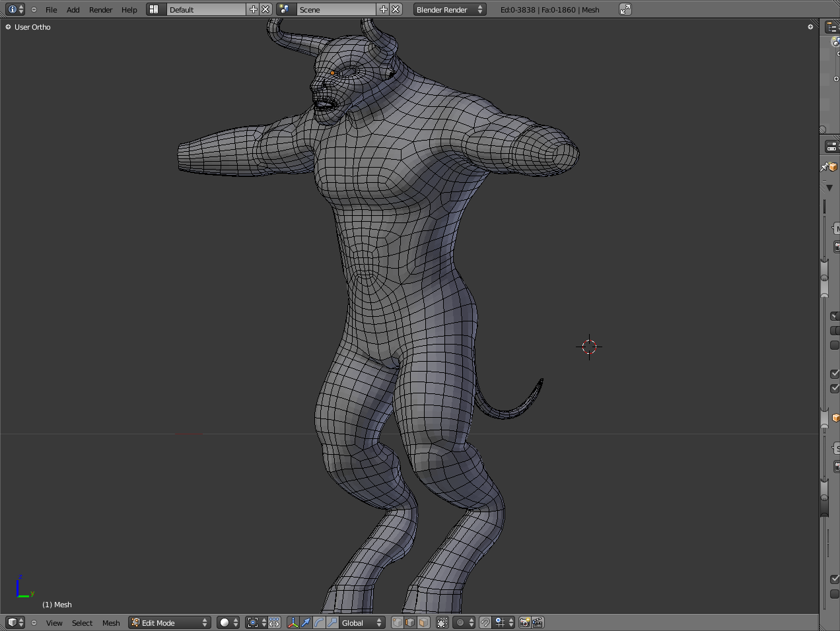This screenshot has width=840, height=631.
Task: Toggle fullscreen with the top bar button
Action: tap(625, 9)
